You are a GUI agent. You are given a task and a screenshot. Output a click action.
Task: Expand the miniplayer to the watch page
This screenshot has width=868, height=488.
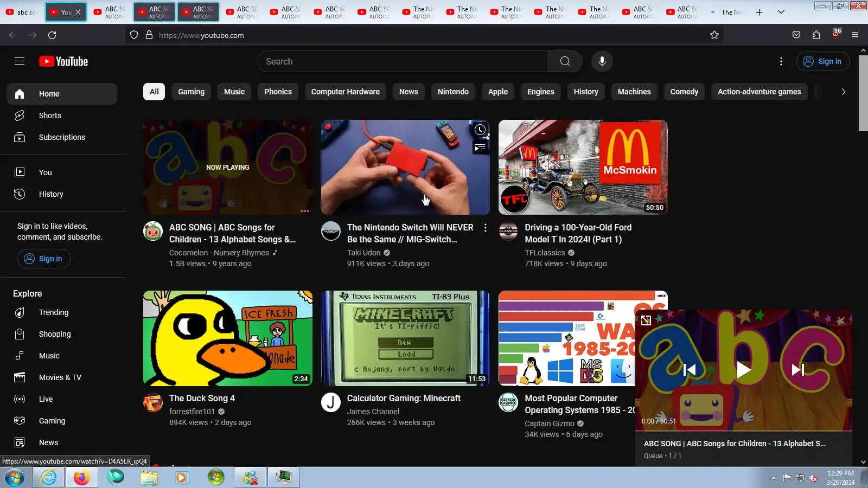(x=646, y=320)
